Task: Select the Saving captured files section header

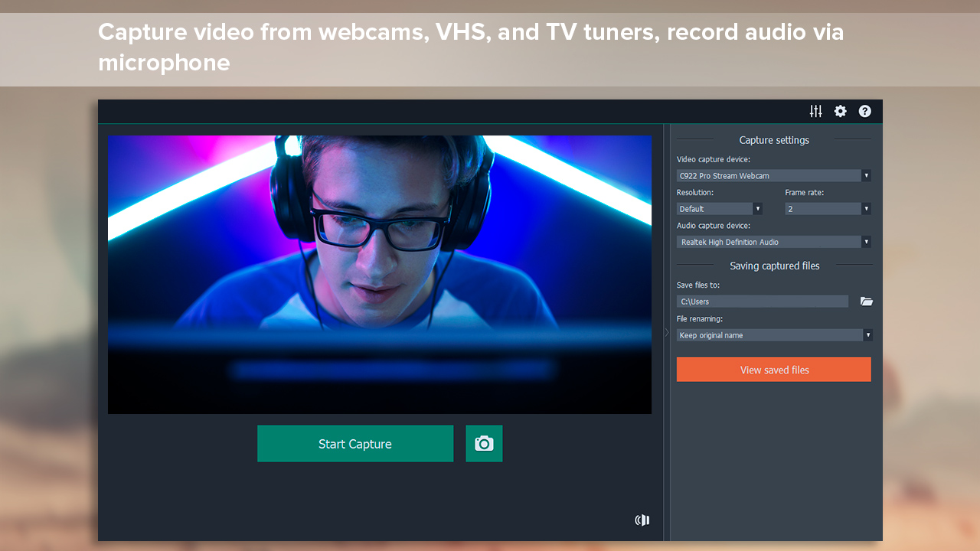Action: 774,266
